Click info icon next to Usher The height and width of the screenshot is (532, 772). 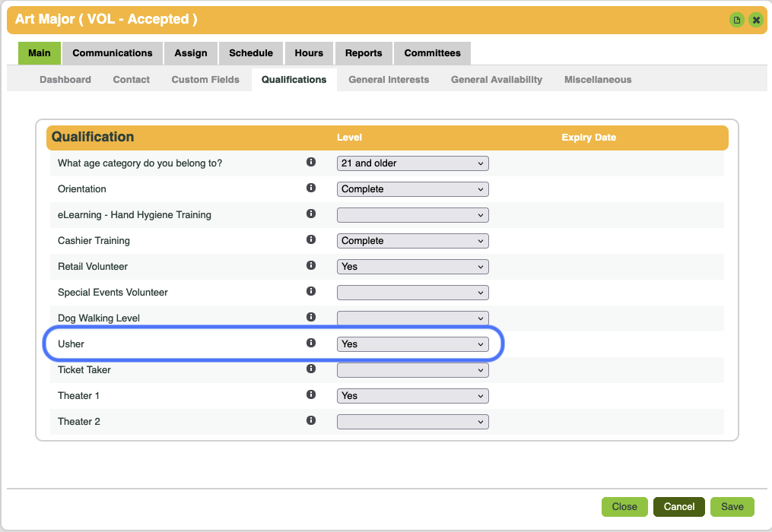pyautogui.click(x=310, y=343)
